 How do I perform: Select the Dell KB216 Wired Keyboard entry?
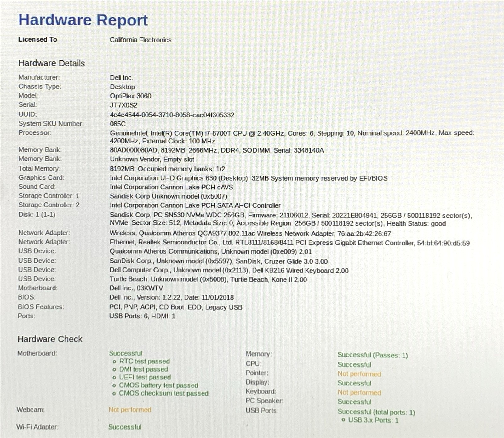point(229,270)
